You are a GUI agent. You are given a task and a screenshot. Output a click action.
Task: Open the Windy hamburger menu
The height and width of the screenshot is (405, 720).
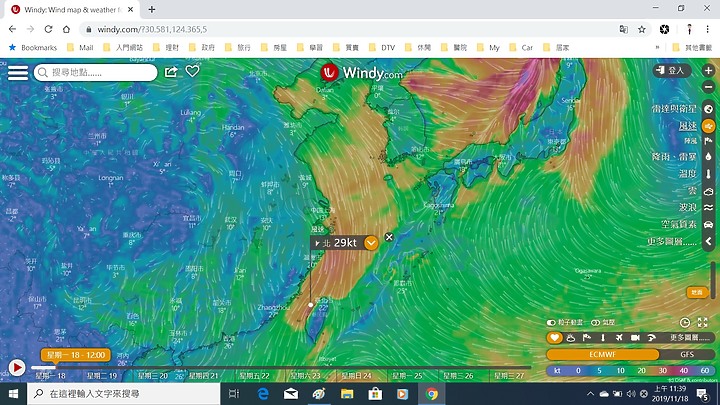pos(18,73)
